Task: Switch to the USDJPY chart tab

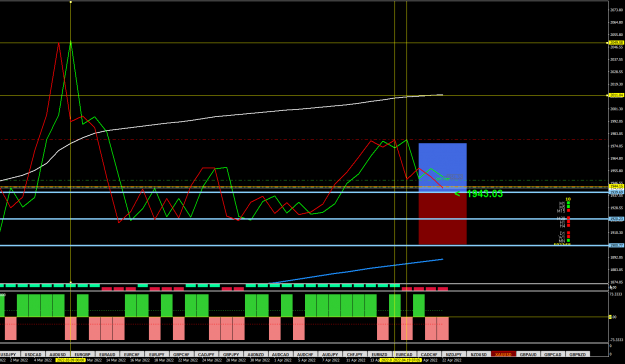Action: pos(9,354)
